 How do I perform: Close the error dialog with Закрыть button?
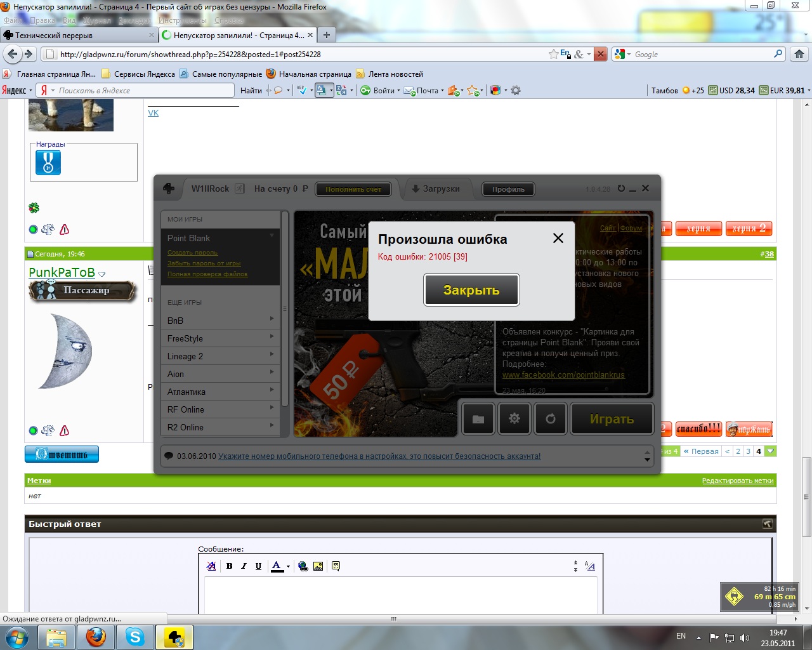tap(471, 290)
